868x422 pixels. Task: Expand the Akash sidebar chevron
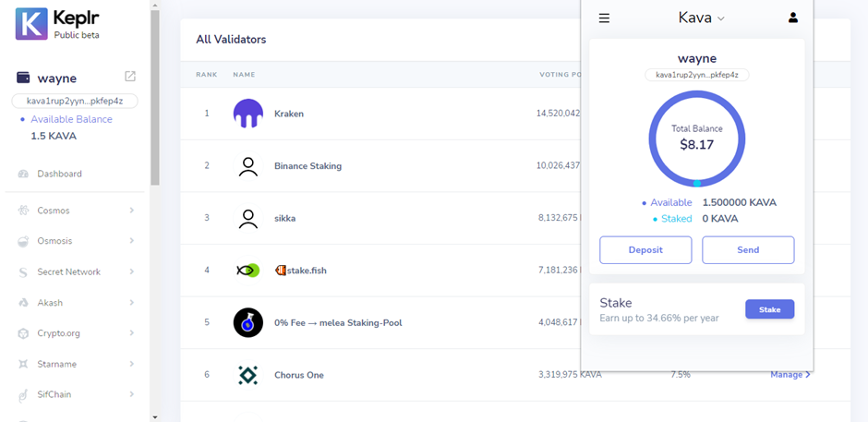132,303
